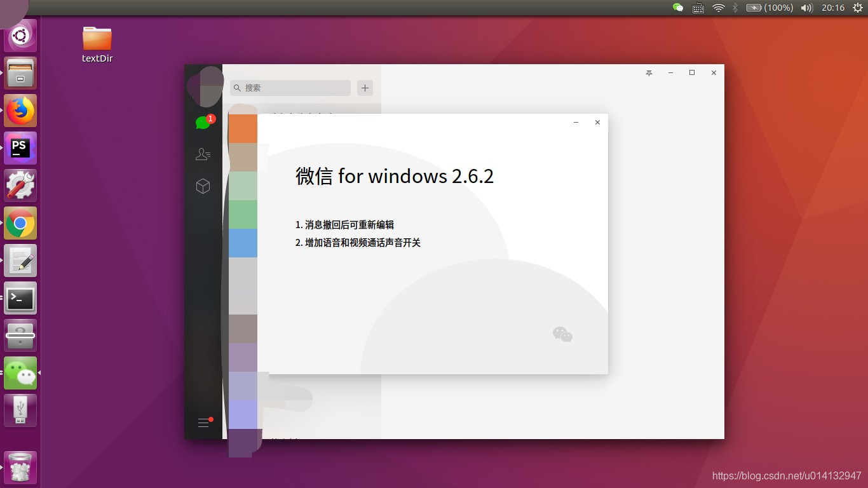Select the bright green contact avatar in chat list
Image resolution: width=868 pixels, height=488 pixels.
click(x=243, y=214)
